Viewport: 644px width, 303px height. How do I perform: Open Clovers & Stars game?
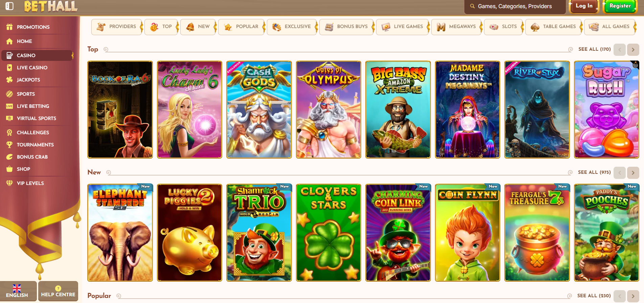(328, 233)
